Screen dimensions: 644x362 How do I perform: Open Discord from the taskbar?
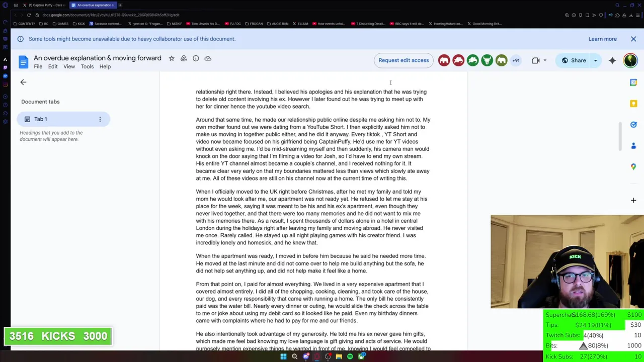coord(305,356)
